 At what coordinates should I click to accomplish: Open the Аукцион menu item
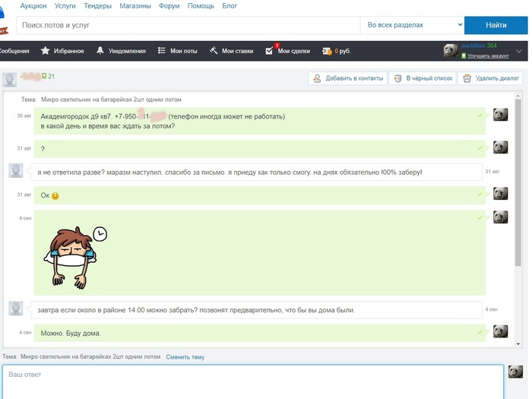(33, 6)
